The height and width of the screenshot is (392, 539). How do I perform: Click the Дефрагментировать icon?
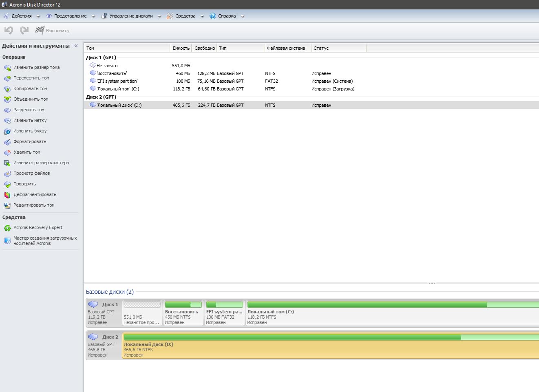pyautogui.click(x=7, y=195)
